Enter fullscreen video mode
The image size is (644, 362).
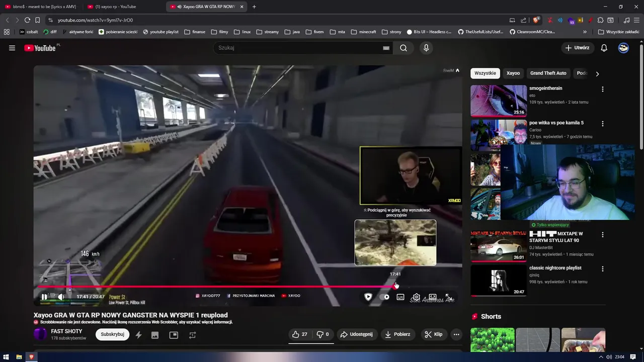(x=448, y=297)
